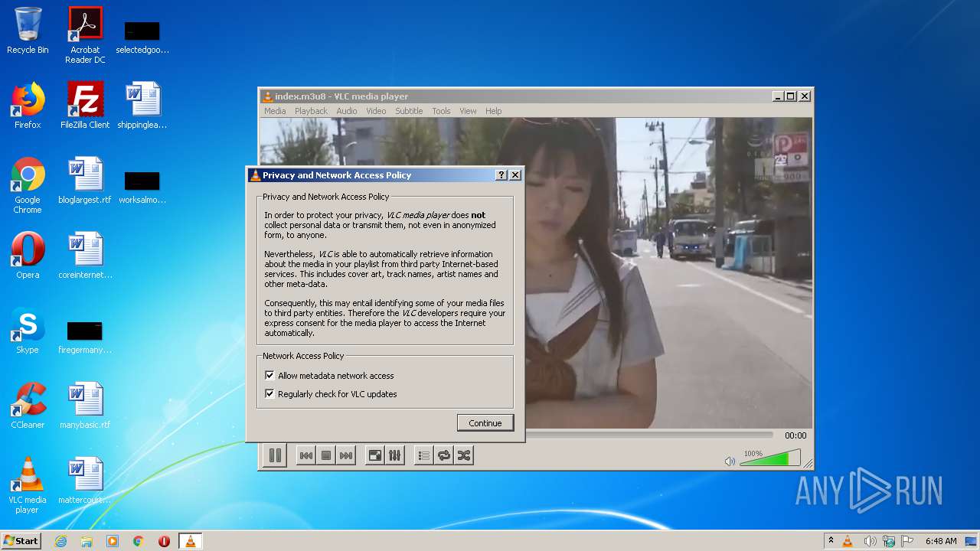The width and height of the screenshot is (980, 551).
Task: Toggle random shuffle icon
Action: click(463, 455)
